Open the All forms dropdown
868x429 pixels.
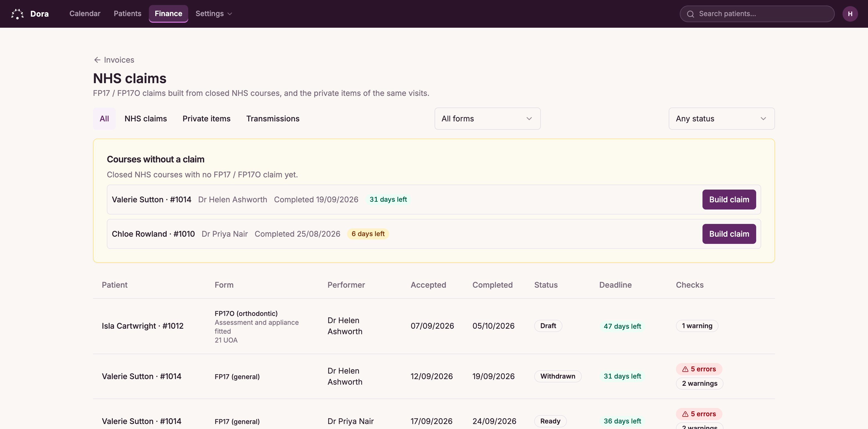point(487,119)
